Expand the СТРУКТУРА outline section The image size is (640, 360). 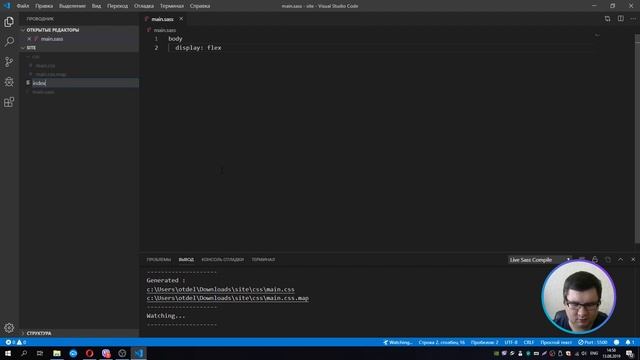click(80, 333)
